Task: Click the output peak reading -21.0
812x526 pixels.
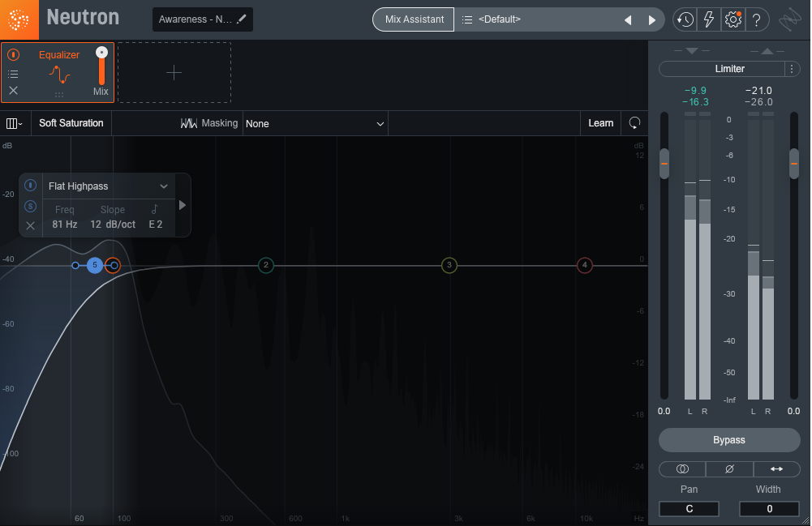Action: (x=758, y=91)
